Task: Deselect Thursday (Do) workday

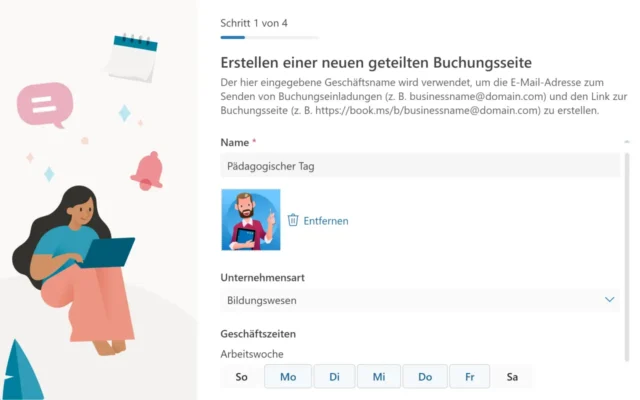Action: coord(425,377)
